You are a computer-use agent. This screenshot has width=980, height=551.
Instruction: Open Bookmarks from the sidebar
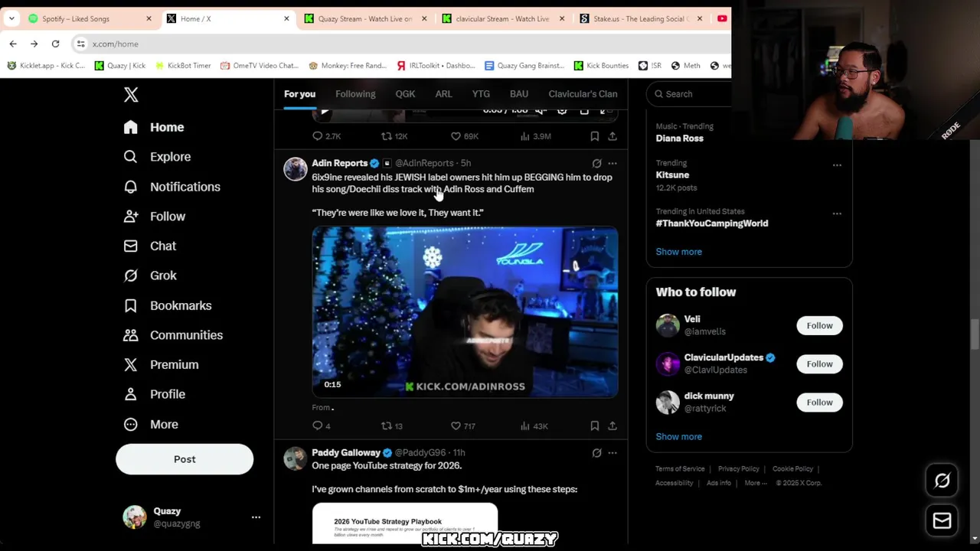pos(168,305)
